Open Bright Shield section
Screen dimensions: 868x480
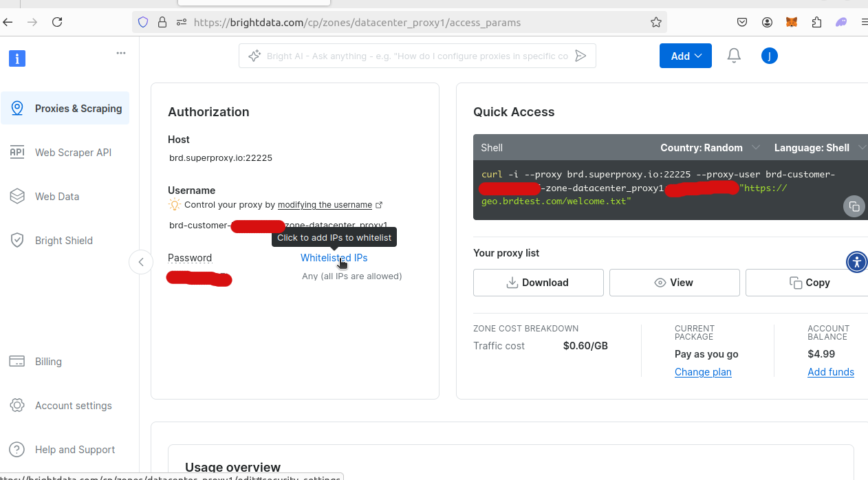tap(65, 241)
